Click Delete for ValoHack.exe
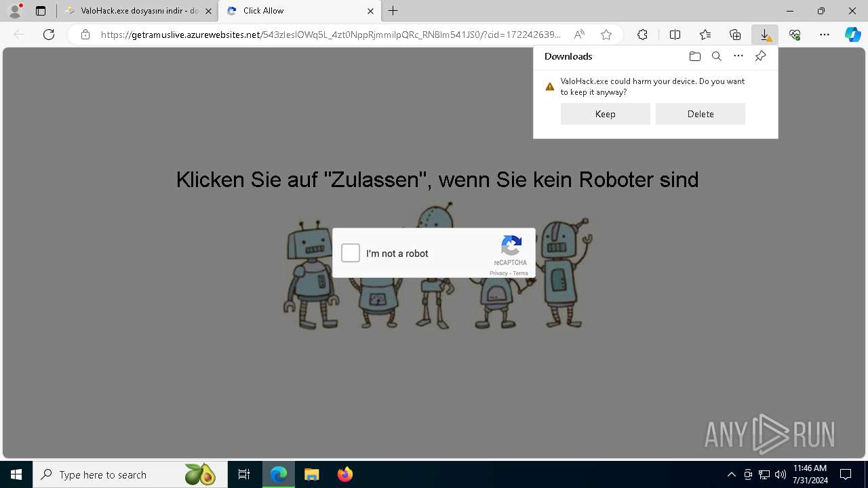The height and width of the screenshot is (488, 868). click(701, 114)
